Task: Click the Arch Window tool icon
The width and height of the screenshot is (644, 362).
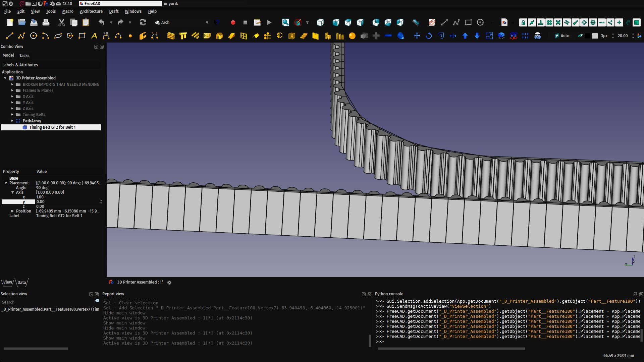Action: click(244, 36)
